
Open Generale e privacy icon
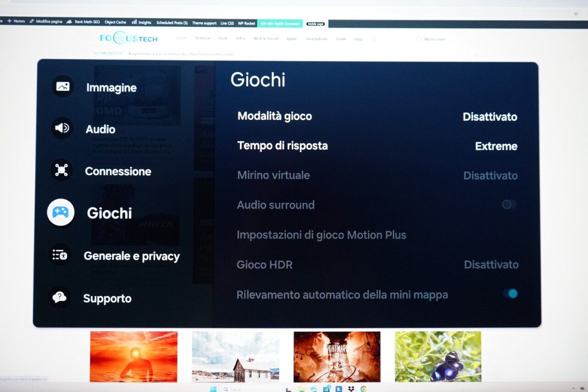pyautogui.click(x=60, y=255)
